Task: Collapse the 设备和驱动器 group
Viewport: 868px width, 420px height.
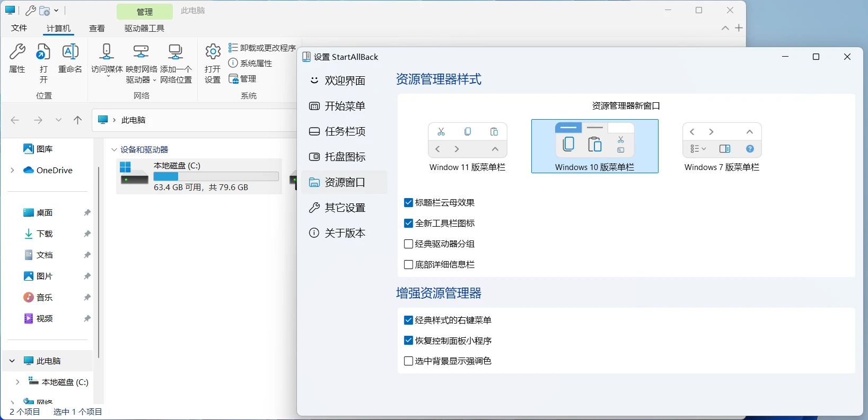Action: pyautogui.click(x=114, y=150)
